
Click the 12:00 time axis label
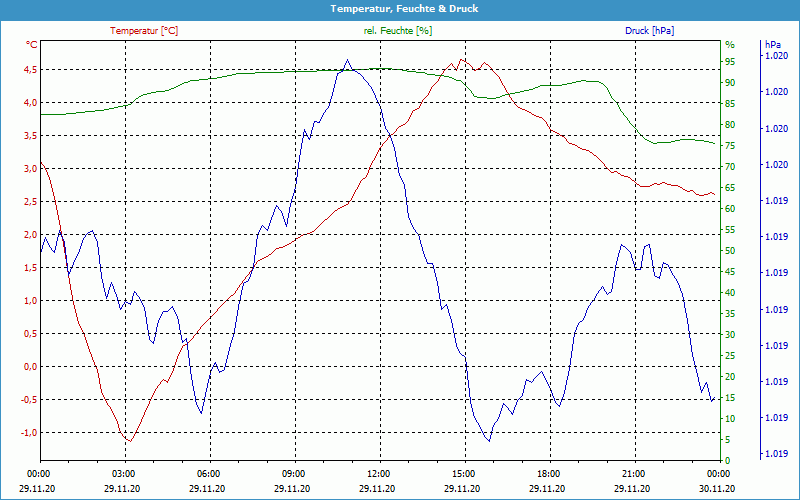[379, 474]
